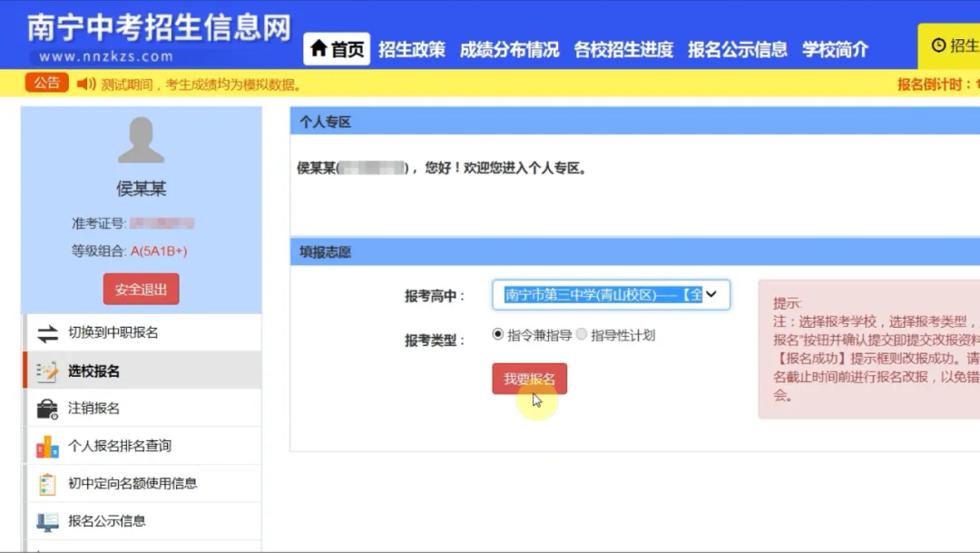Click the pencil form icon for 选校报名
Image resolution: width=980 pixels, height=553 pixels.
coord(47,371)
